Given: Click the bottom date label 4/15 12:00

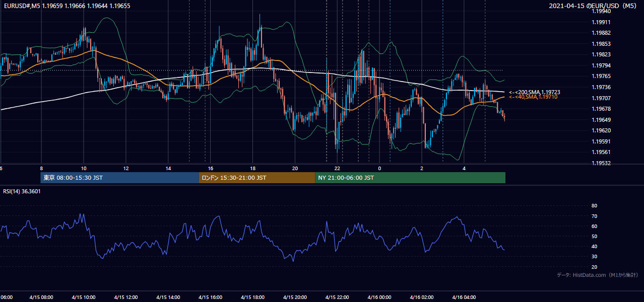Looking at the screenshot, I should tap(126, 297).
